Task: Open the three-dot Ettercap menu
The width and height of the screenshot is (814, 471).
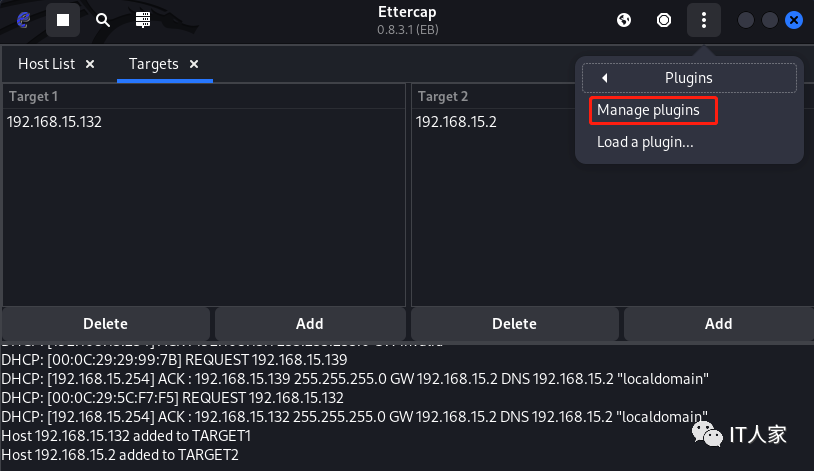Action: coord(704,20)
